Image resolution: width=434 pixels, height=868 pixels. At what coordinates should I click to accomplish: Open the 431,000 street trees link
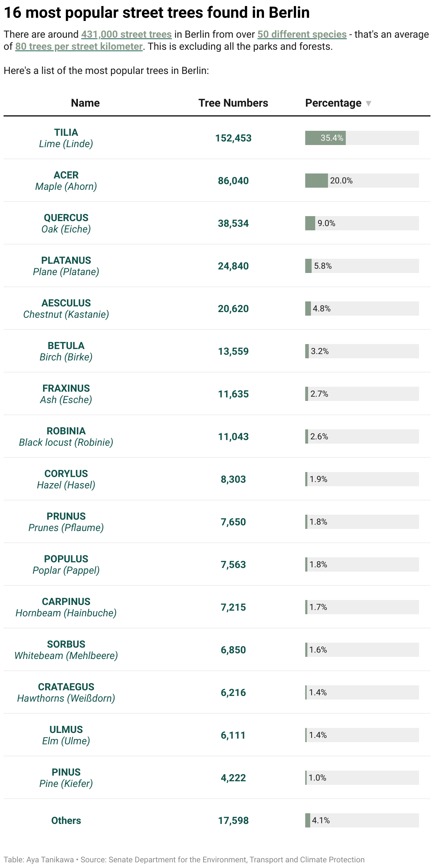pos(126,34)
